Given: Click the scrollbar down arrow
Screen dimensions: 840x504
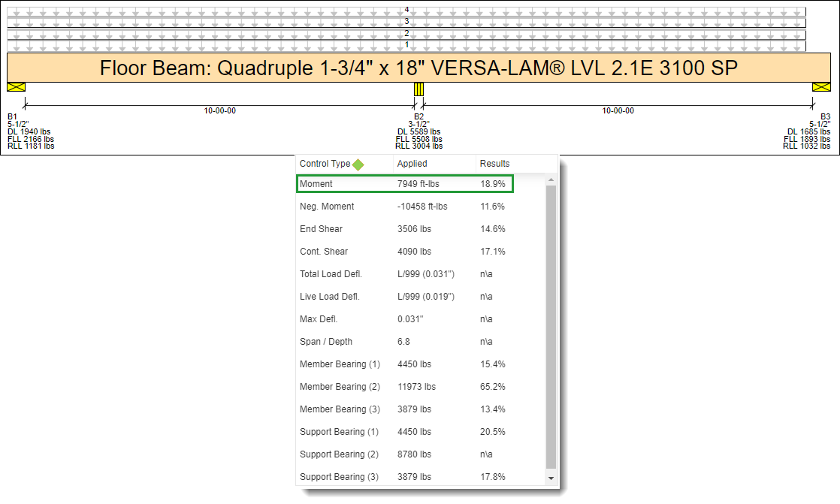Looking at the screenshot, I should tap(551, 478).
